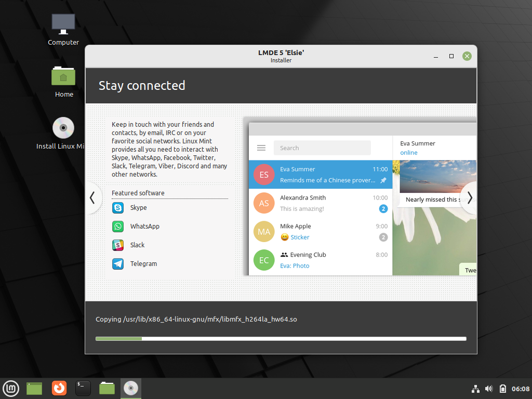Viewport: 532px width, 399px height.
Task: Click the battery status tray icon
Action: 503,389
